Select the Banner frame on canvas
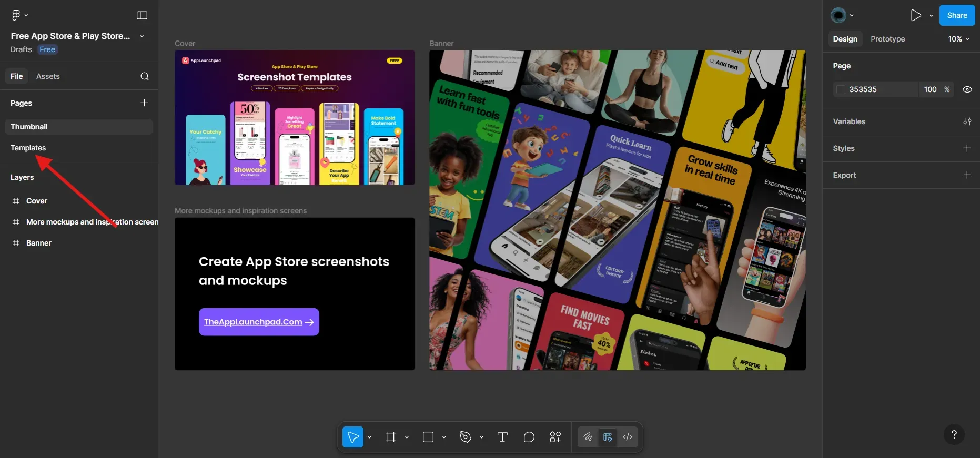Image resolution: width=980 pixels, height=458 pixels. point(618,210)
